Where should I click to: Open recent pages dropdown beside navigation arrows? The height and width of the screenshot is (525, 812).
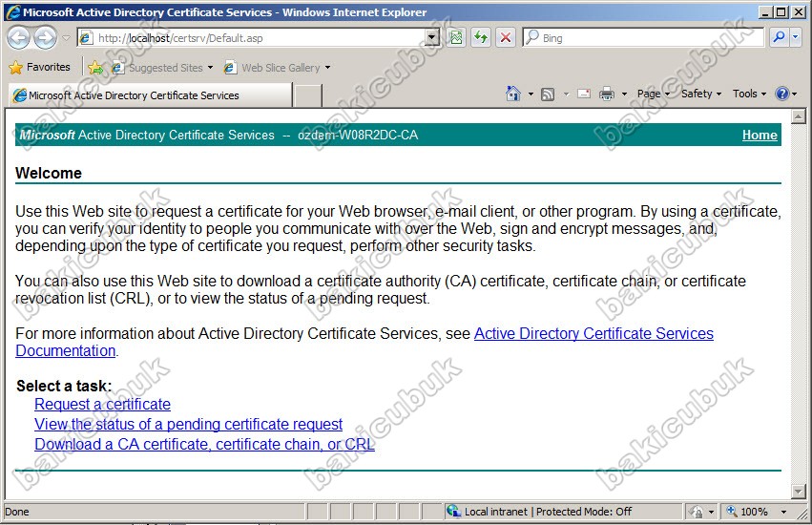66,38
